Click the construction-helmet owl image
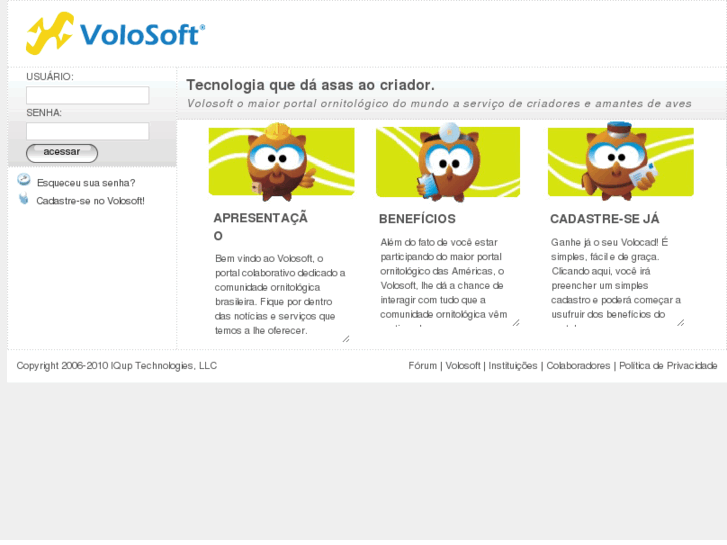This screenshot has width=727, height=545. [281, 162]
